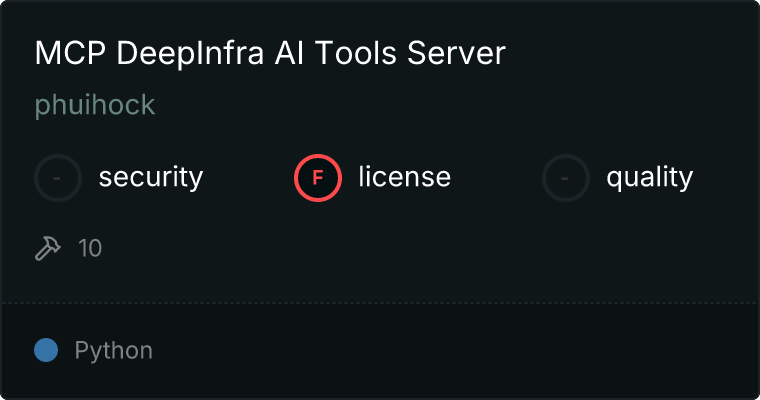Image resolution: width=760 pixels, height=400 pixels.
Task: Open the MCP DeepInfra AI Tools Server title
Action: pos(270,54)
